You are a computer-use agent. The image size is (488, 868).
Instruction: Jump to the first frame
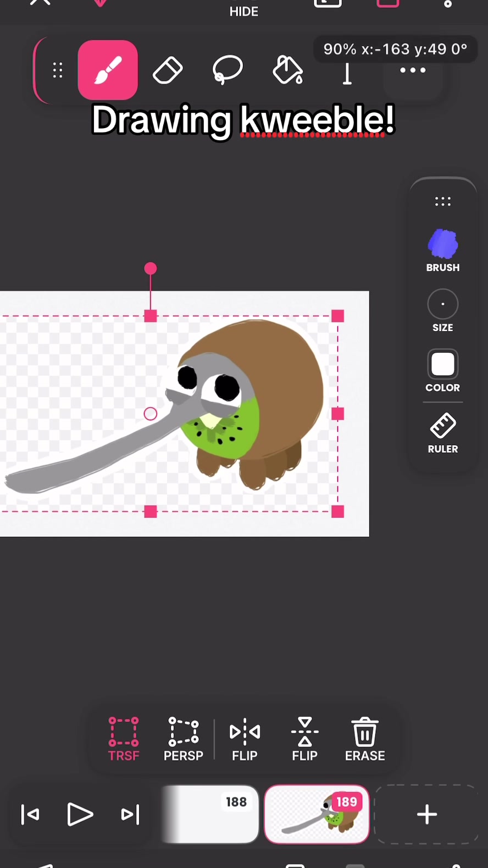tap(30, 815)
